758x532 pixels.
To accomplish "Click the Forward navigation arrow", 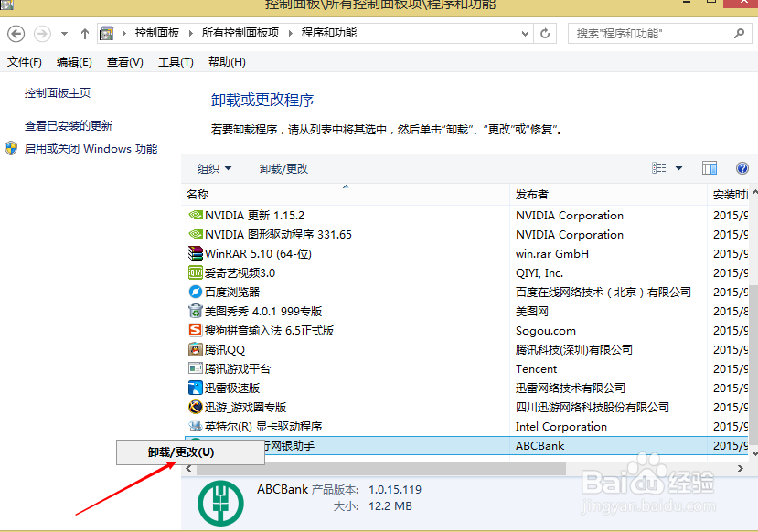I will tap(42, 34).
